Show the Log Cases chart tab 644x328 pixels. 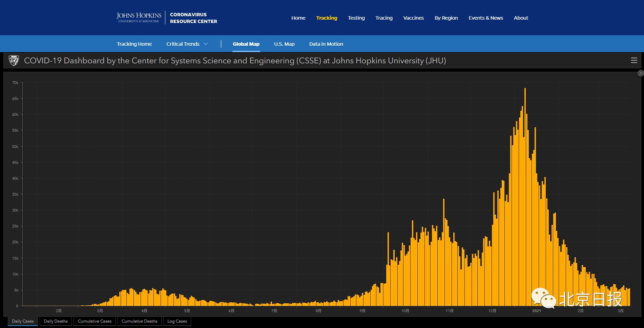(x=177, y=321)
